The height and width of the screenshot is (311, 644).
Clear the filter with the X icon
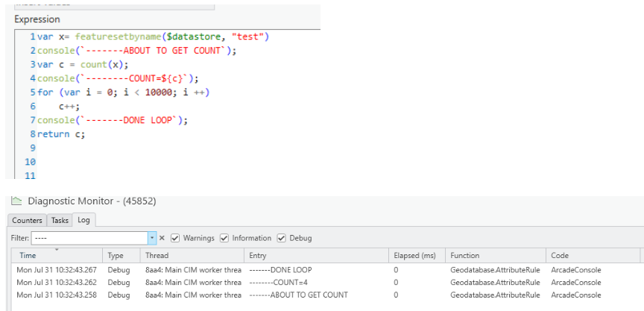162,238
